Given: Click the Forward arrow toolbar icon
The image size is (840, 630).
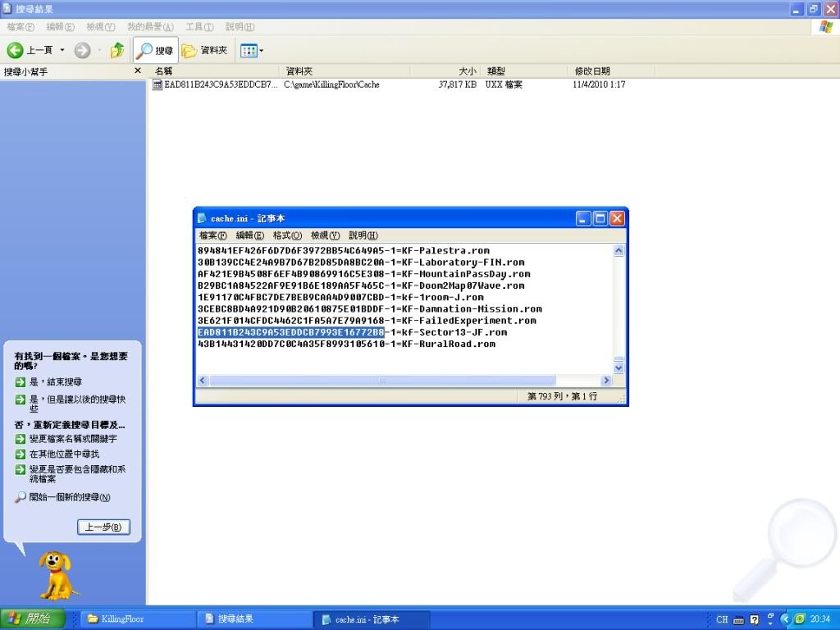Looking at the screenshot, I should pyautogui.click(x=82, y=50).
